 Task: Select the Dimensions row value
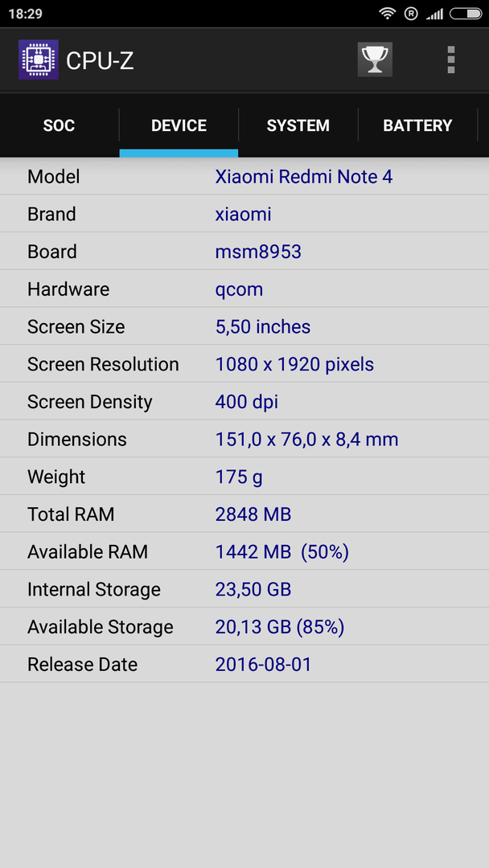pyautogui.click(x=306, y=439)
